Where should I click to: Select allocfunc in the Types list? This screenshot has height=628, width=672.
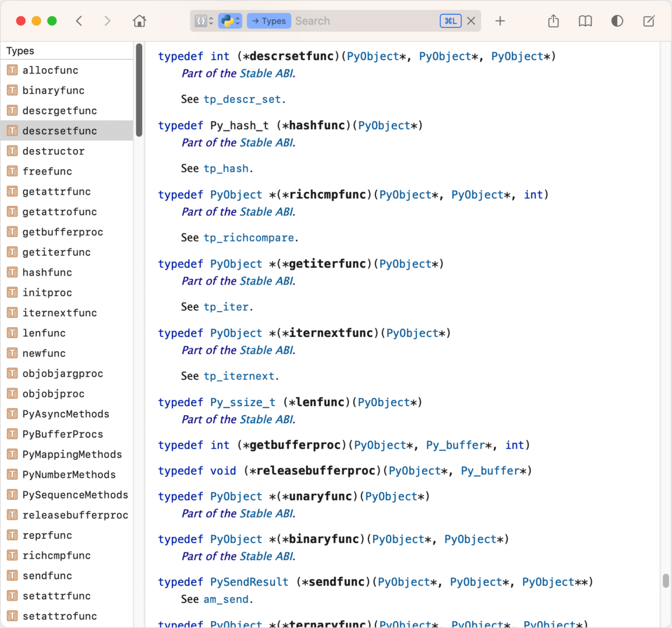(67, 70)
